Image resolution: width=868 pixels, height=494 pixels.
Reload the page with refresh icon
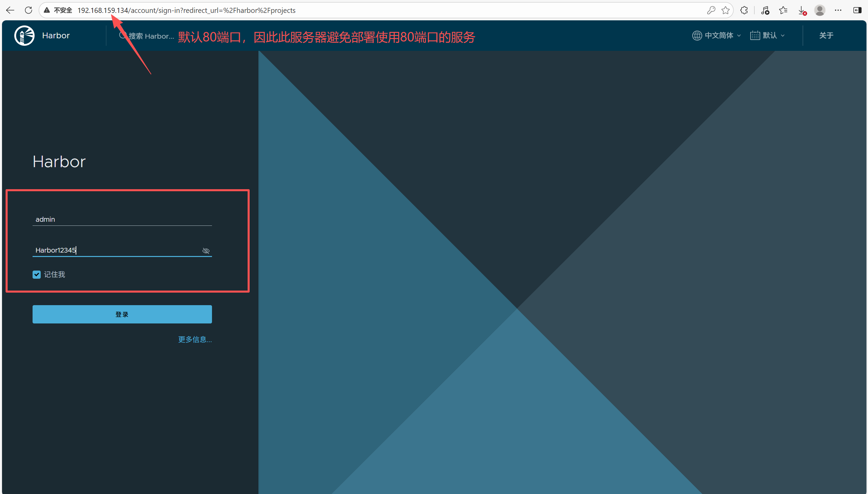28,10
